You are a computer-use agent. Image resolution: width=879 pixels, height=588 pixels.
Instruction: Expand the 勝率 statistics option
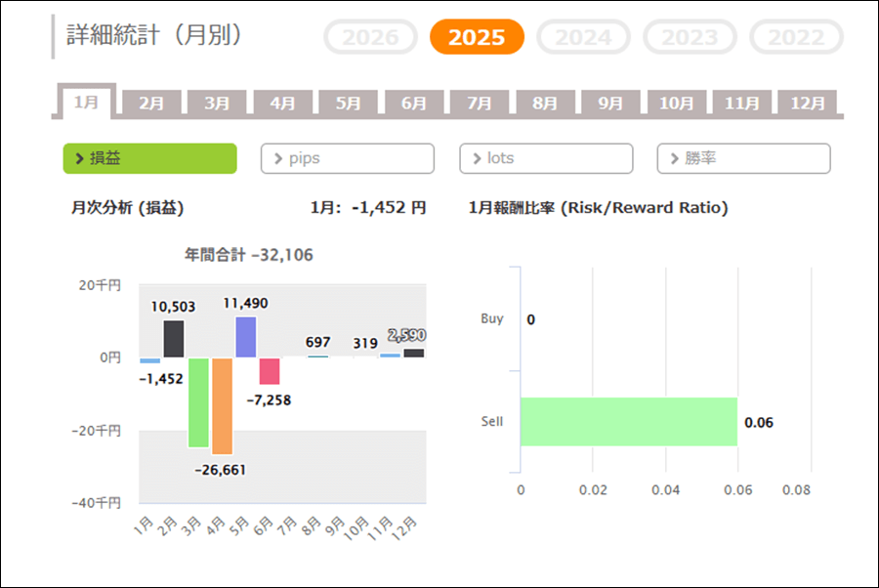743,158
